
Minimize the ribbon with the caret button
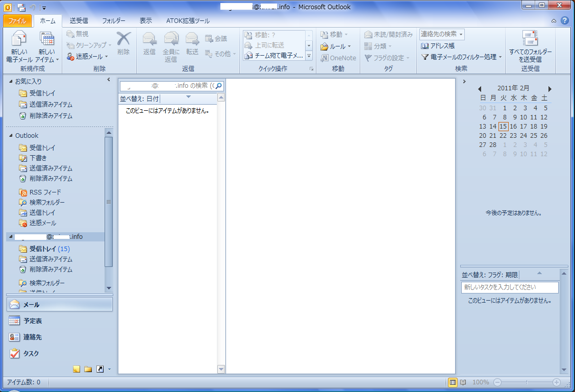tap(554, 21)
